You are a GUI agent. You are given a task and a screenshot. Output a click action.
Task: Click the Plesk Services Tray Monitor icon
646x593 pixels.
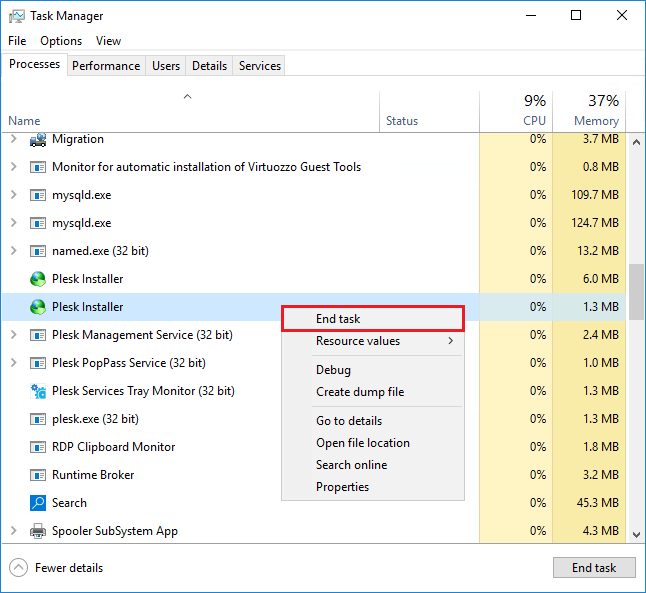(x=38, y=391)
